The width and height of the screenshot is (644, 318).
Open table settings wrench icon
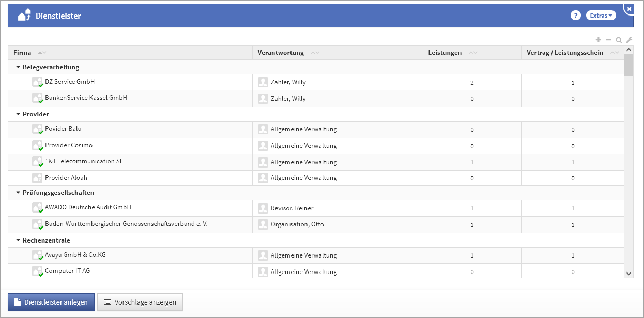(x=629, y=40)
